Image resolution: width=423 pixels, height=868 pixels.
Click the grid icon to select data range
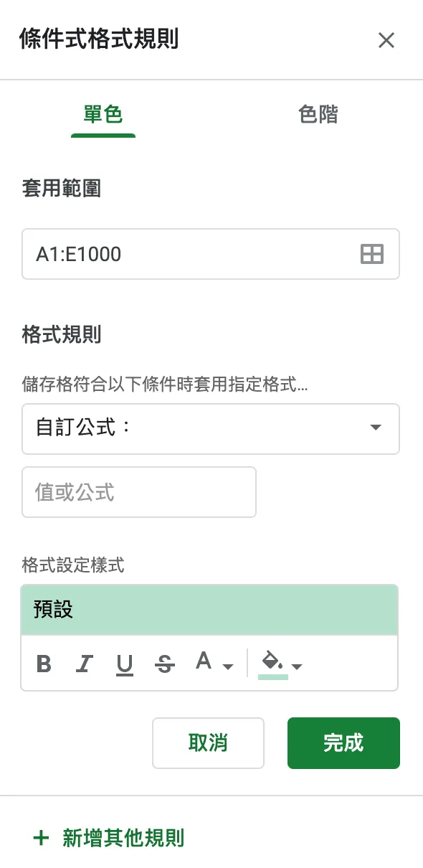(371, 254)
